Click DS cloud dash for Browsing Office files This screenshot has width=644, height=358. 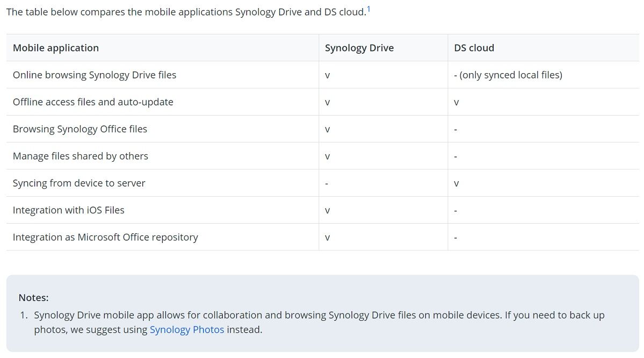tap(455, 130)
